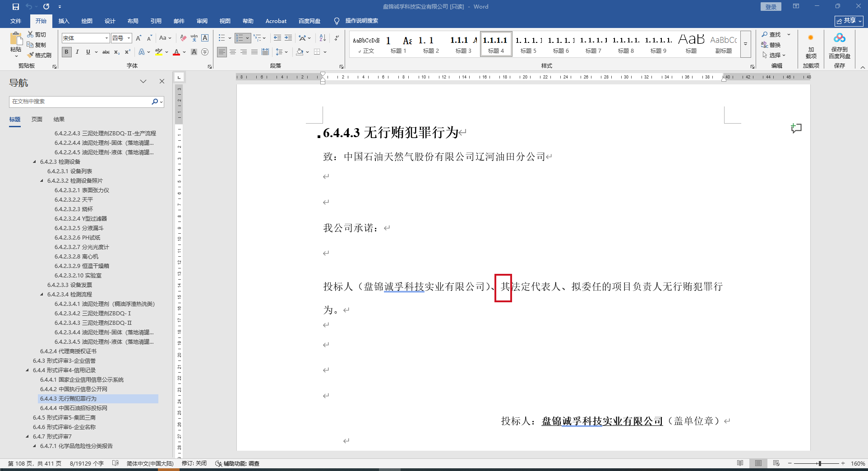
Task: Collapse the 6.4.7 形式评审7 heading
Action: (27, 436)
